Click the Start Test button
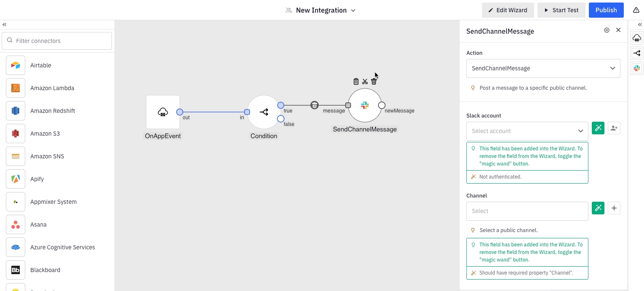 [561, 10]
